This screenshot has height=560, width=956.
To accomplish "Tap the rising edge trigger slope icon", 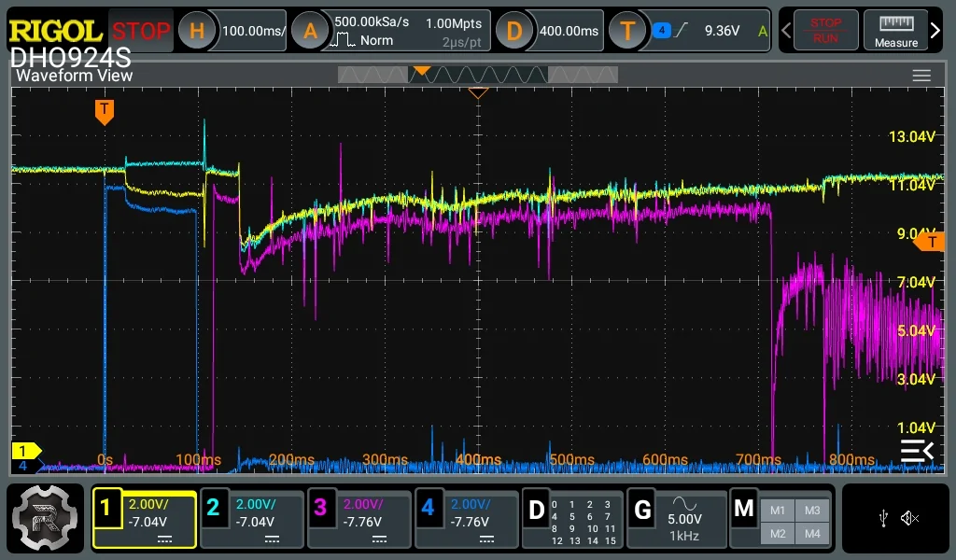I will pyautogui.click(x=681, y=30).
